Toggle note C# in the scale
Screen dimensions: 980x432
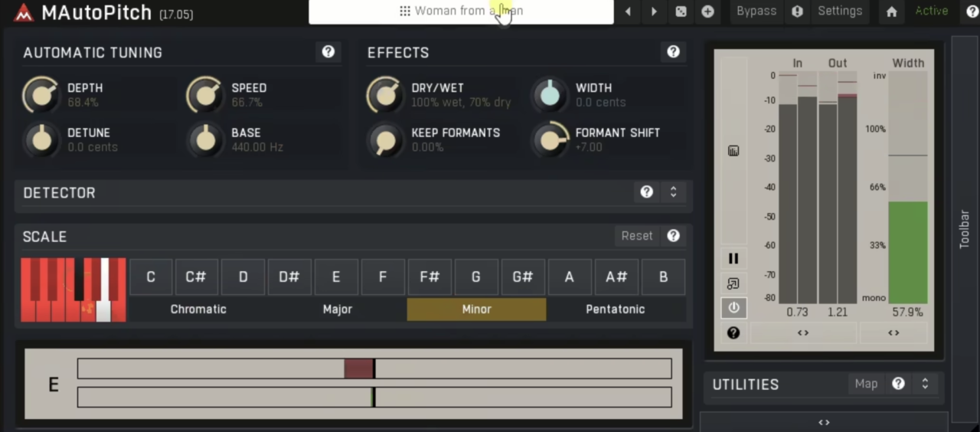197,277
